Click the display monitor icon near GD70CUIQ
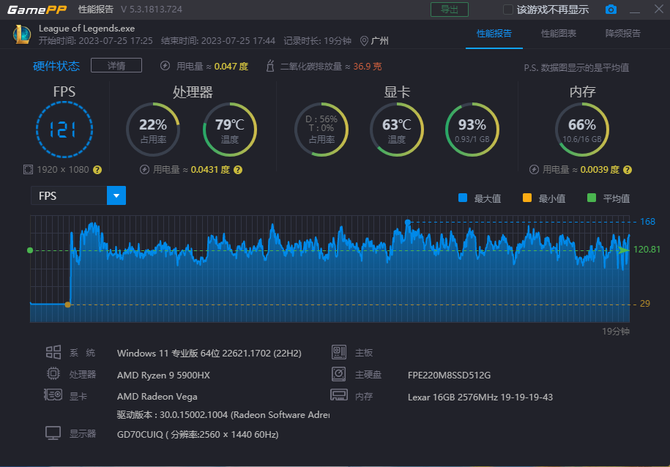 point(54,434)
